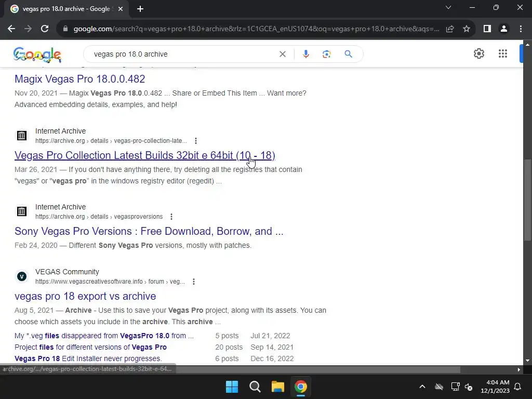This screenshot has height=399, width=532.
Task: Open the Windows Start menu
Action: point(232,387)
